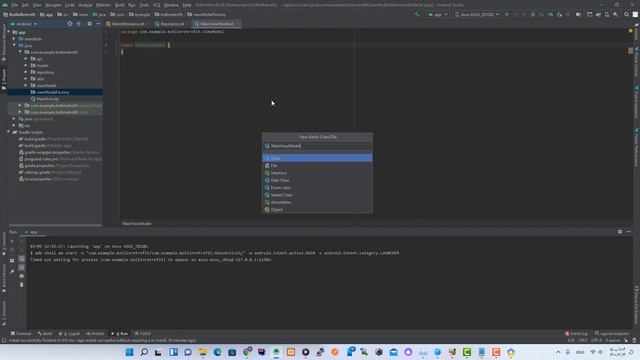
Task: Expand the viewModel package
Action: coord(26,85)
